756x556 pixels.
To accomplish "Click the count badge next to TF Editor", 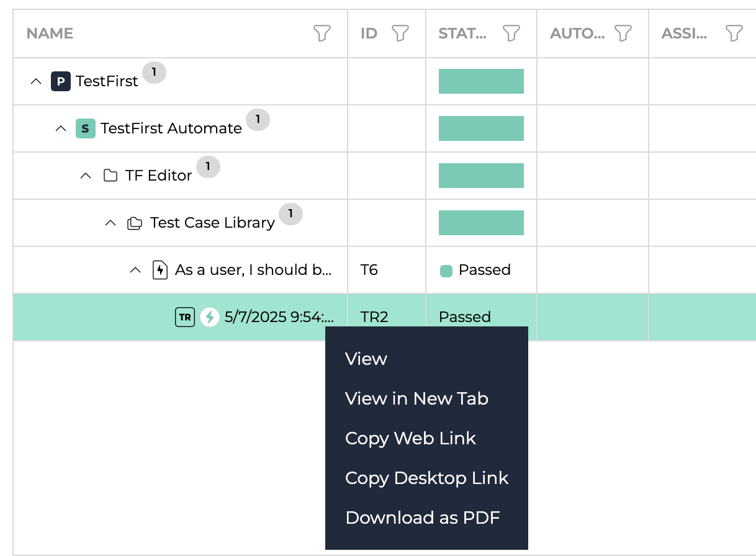I will 208,167.
